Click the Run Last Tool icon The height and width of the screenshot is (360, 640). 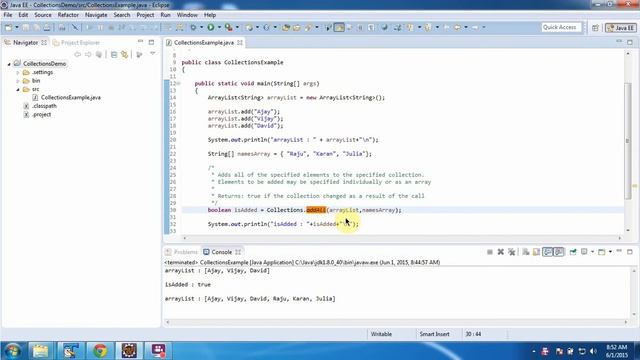(x=229, y=27)
